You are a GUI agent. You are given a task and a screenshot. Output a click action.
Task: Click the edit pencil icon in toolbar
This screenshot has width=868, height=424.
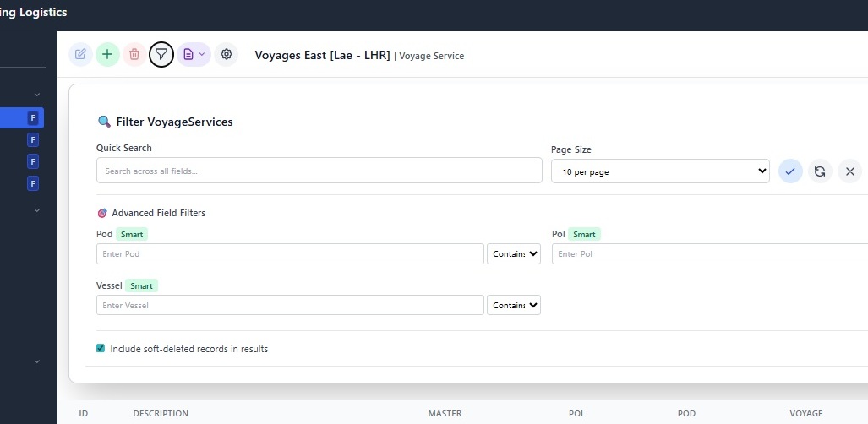tap(80, 55)
